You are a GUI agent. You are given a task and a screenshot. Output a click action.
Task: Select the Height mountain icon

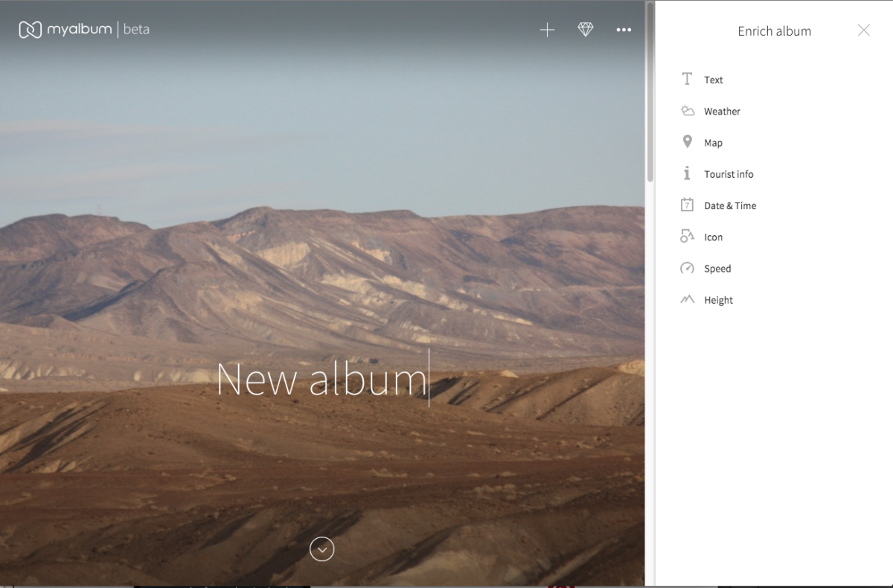point(687,300)
